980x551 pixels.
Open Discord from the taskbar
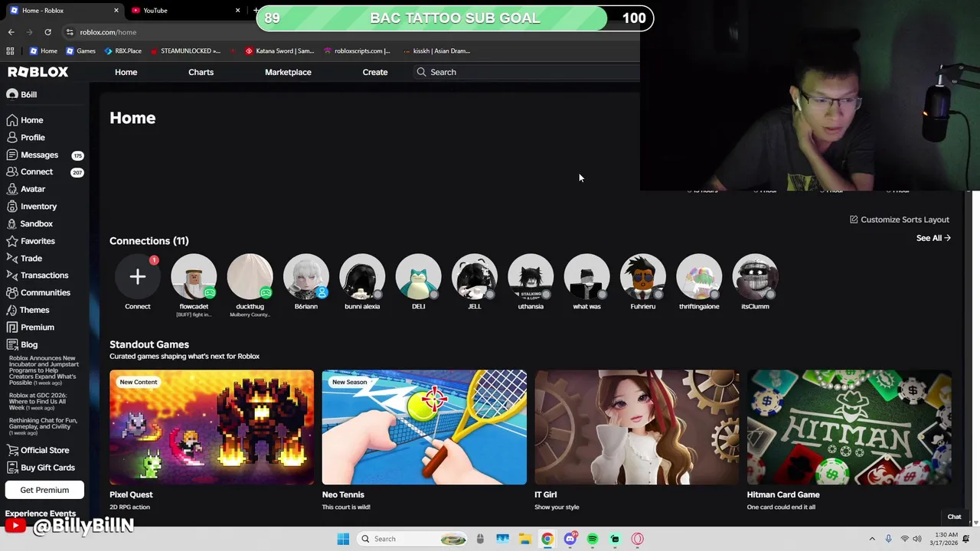point(570,539)
